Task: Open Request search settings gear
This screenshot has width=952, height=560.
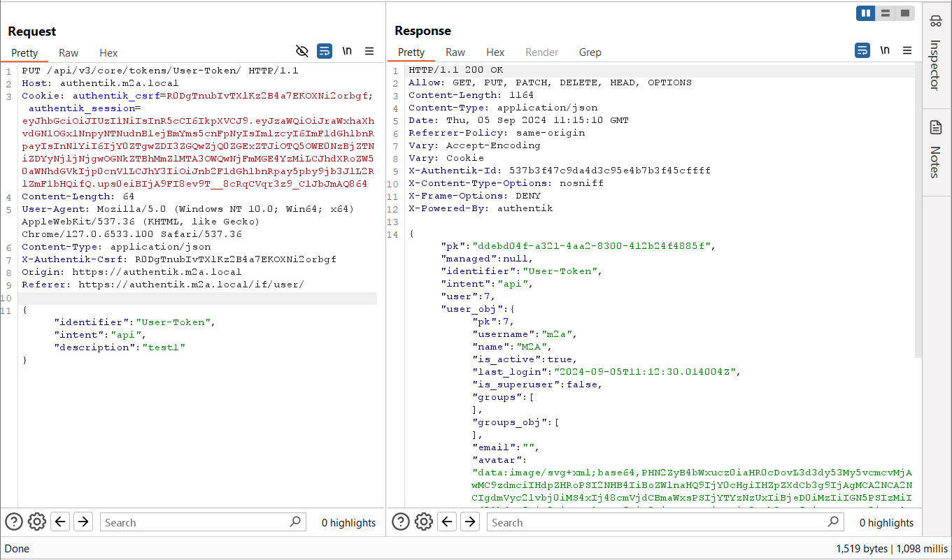Action: [37, 522]
